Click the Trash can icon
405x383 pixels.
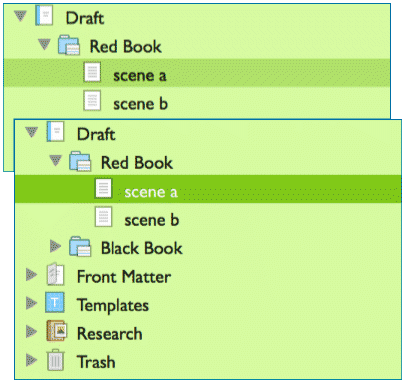(55, 360)
